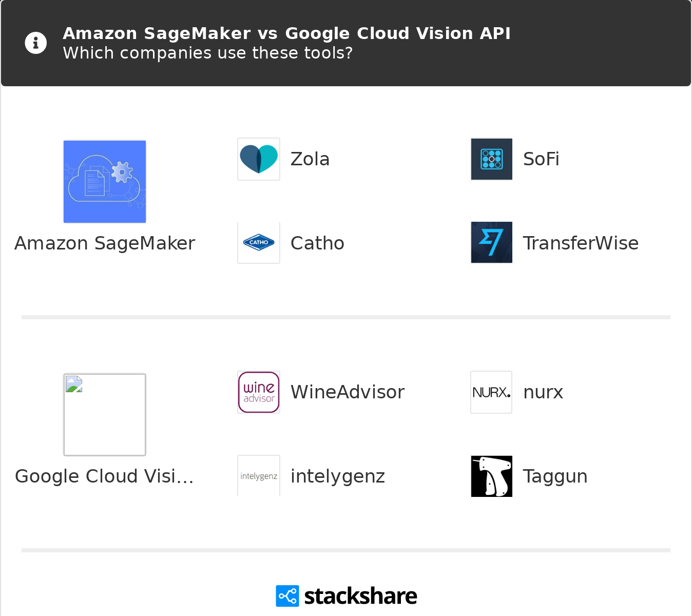This screenshot has height=616, width=692.
Task: Click the stackshare share icon
Action: (287, 596)
